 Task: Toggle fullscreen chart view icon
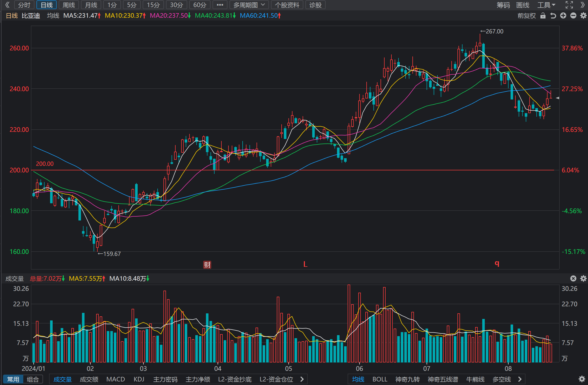pyautogui.click(x=569, y=5)
